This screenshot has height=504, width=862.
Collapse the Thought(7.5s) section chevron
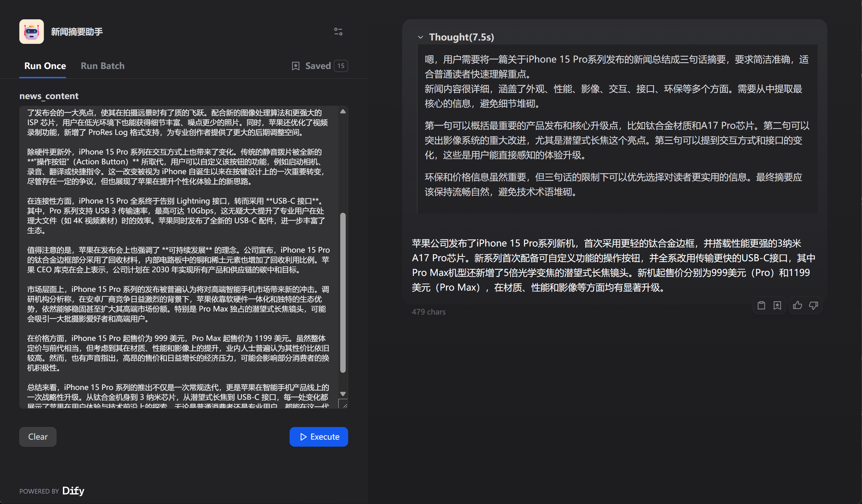pyautogui.click(x=420, y=37)
